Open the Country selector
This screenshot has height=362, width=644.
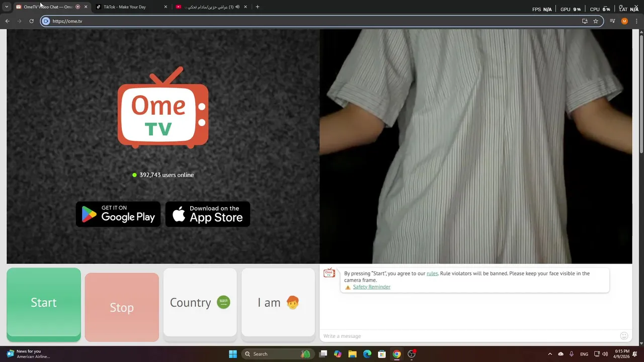click(200, 303)
